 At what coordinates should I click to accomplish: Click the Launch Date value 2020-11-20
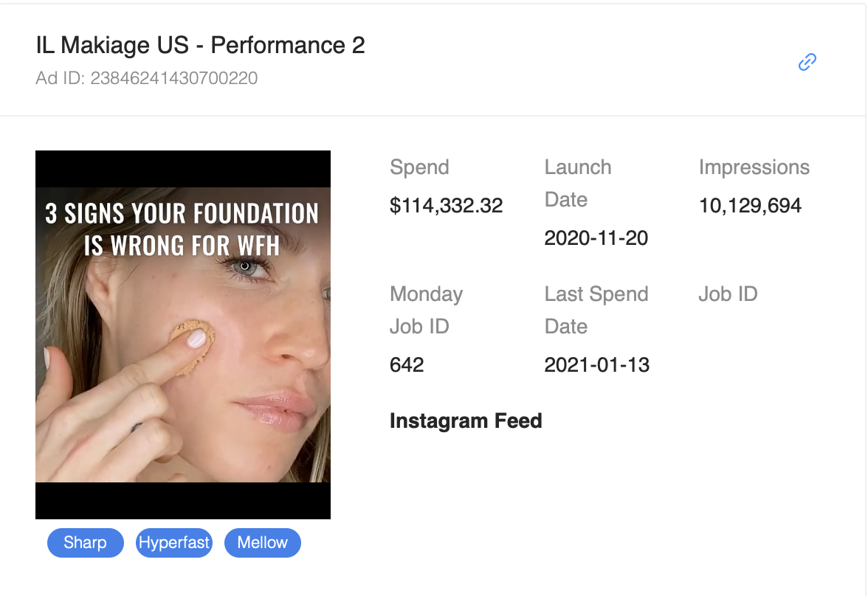pos(596,238)
